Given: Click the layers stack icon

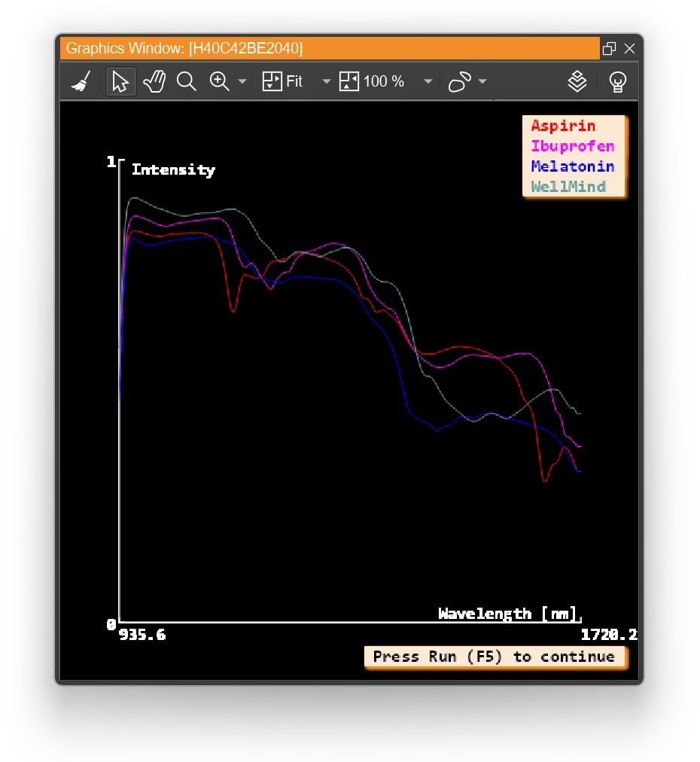Looking at the screenshot, I should [x=577, y=81].
